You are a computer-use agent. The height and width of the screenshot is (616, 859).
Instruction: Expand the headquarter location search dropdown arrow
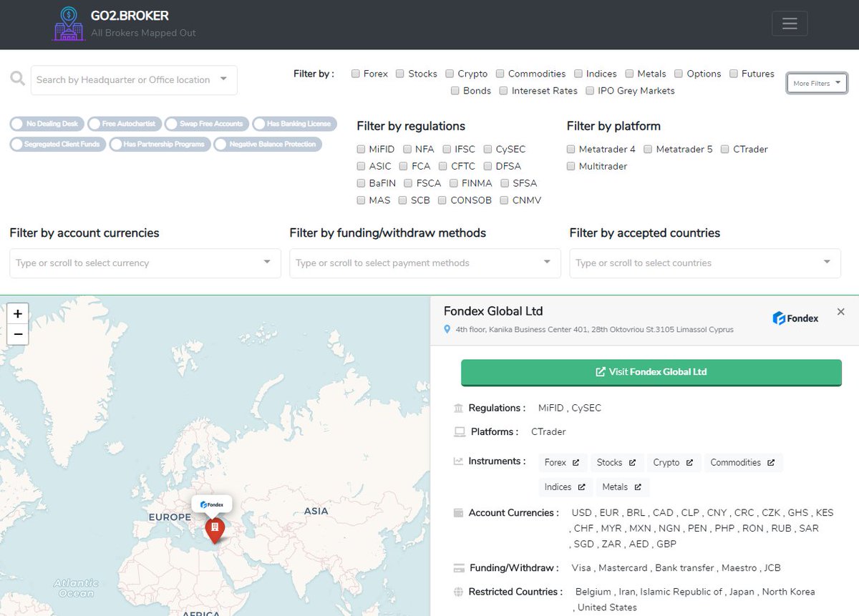point(223,79)
